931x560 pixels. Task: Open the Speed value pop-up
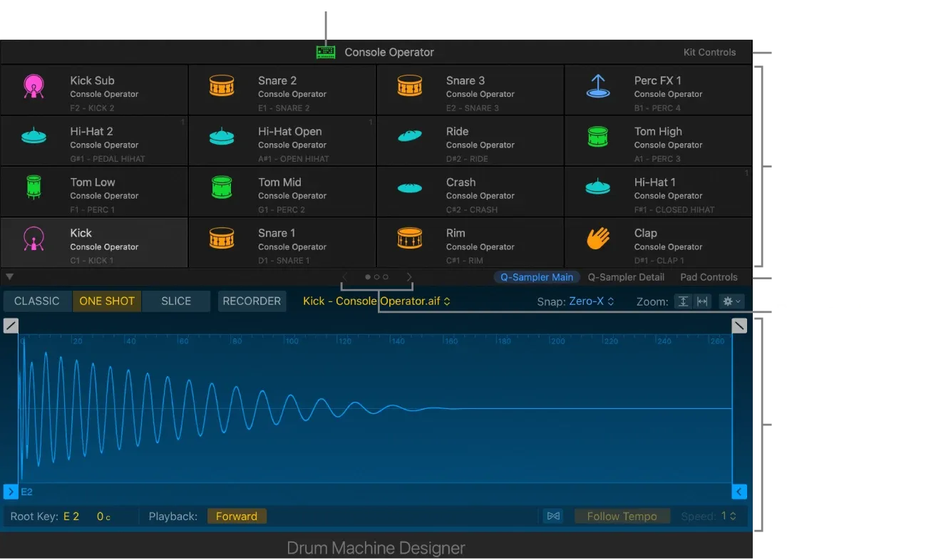(x=728, y=516)
